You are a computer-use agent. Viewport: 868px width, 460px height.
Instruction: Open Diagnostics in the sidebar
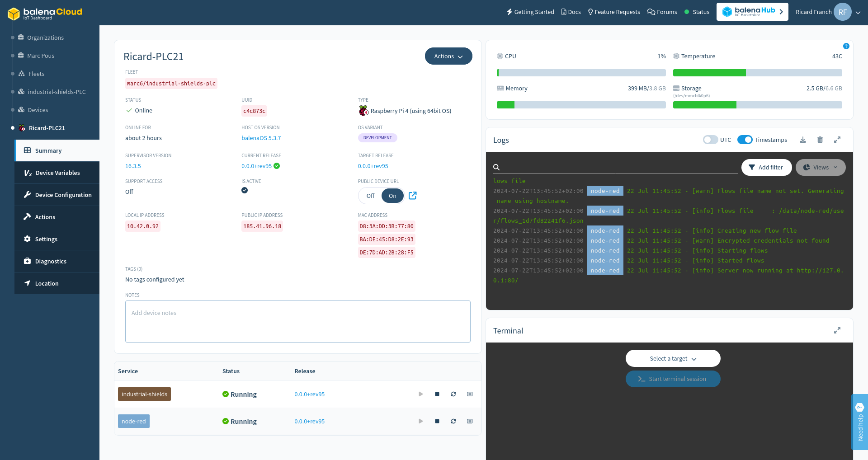coord(57,261)
